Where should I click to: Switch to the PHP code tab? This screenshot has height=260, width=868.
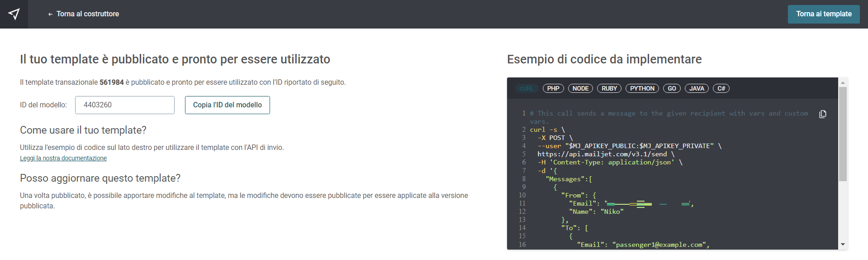(x=553, y=88)
